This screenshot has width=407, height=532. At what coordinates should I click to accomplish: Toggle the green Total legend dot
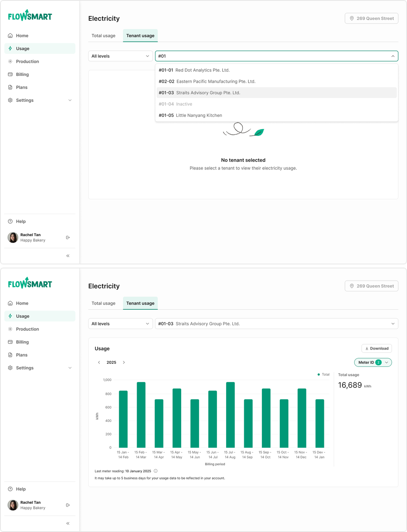pos(318,374)
